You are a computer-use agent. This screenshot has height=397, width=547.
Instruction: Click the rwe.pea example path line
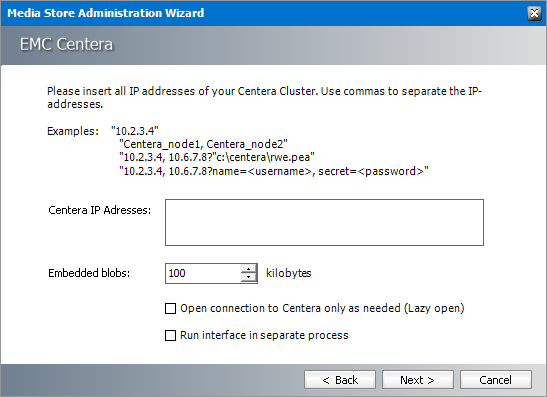(217, 157)
